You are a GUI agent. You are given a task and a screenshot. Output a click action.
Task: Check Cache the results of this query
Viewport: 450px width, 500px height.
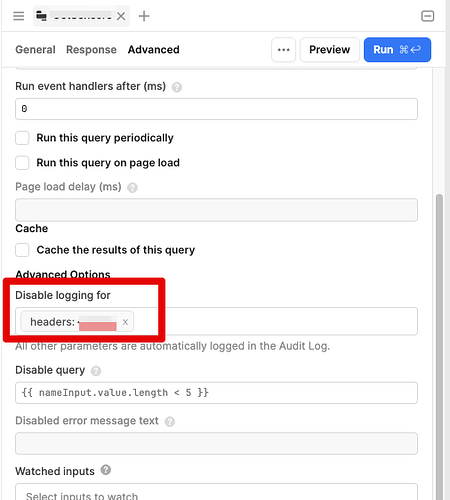22,250
